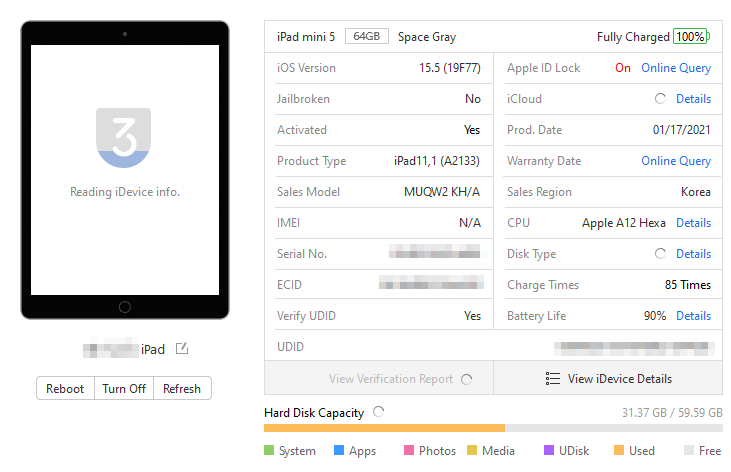Image resolution: width=731 pixels, height=472 pixels.
Task: Open Apple ID Lock Online Query
Action: [x=676, y=68]
